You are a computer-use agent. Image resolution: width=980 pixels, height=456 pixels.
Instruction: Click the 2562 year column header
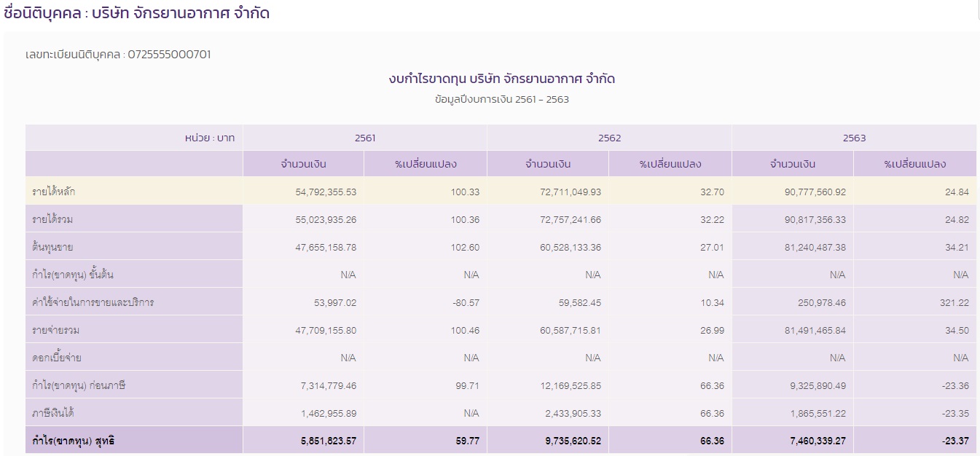point(608,137)
